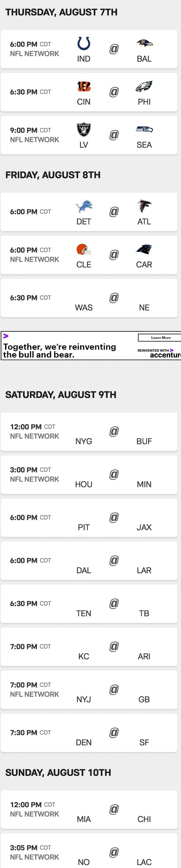Image resolution: width=181 pixels, height=868 pixels.
Task: Open the KC at ARI game card
Action: tap(89, 647)
